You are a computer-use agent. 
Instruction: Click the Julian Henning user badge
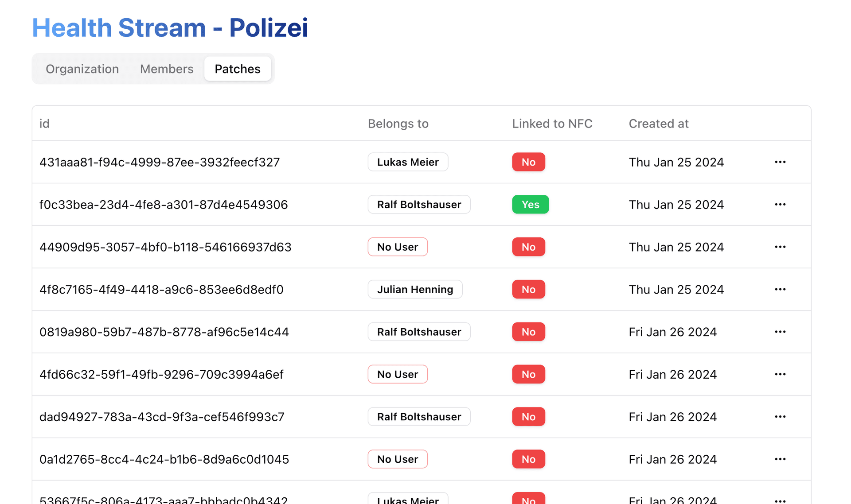point(415,290)
